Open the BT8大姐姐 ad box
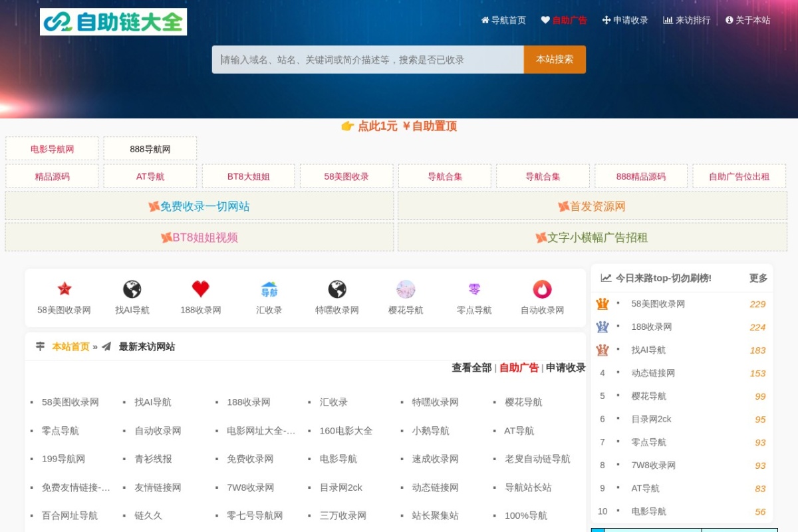The height and width of the screenshot is (532, 798). pyautogui.click(x=249, y=176)
